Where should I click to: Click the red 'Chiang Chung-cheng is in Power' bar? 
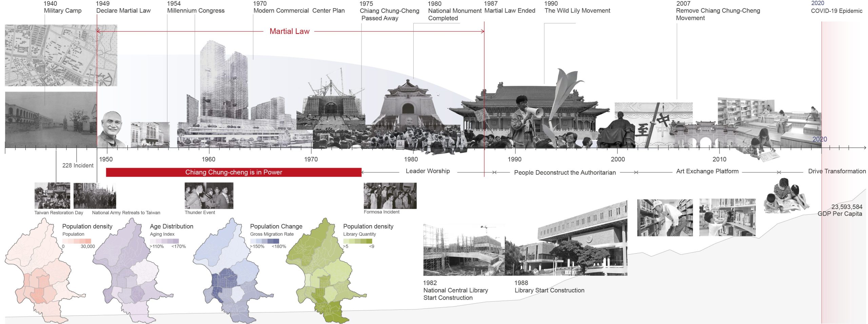pos(233,172)
